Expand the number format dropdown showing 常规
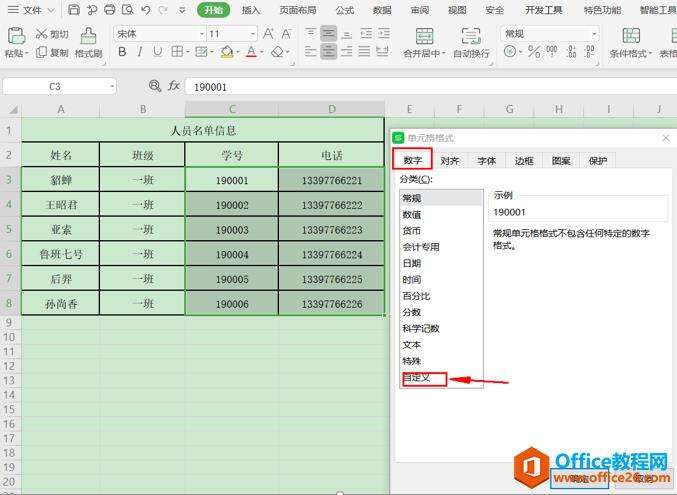Viewport: 677px width, 495px height. point(550,33)
